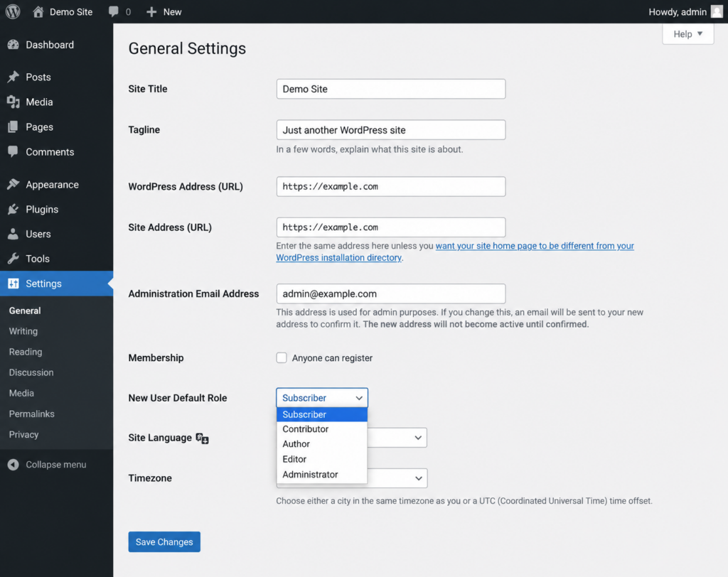Select Contributor in the role list
This screenshot has height=577, width=728.
click(322, 429)
